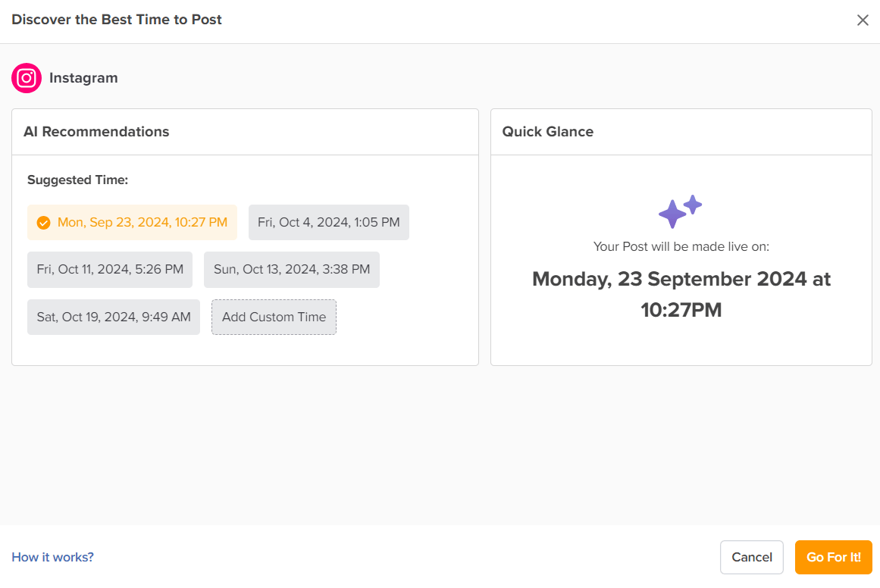The height and width of the screenshot is (588, 880).
Task: Click the purple sparkles icon in Quick Glance
Action: (680, 211)
